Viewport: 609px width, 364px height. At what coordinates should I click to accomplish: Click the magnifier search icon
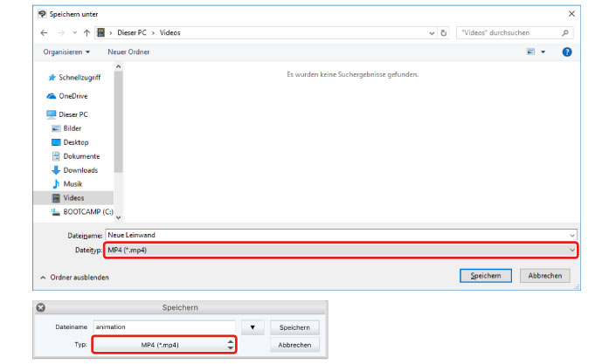[565, 33]
